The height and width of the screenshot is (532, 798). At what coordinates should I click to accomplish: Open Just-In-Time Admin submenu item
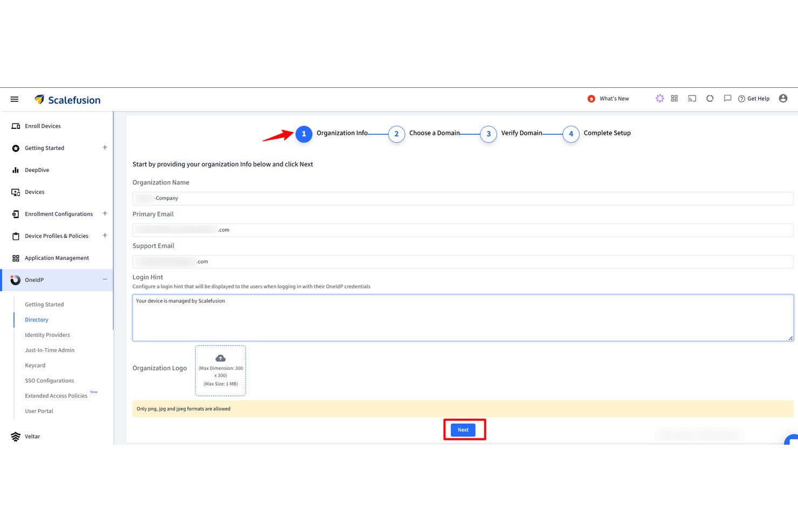[50, 350]
